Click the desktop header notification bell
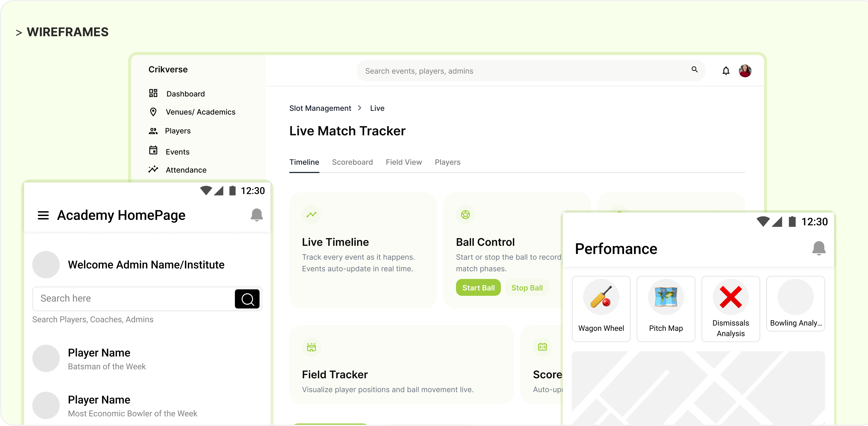 point(726,71)
